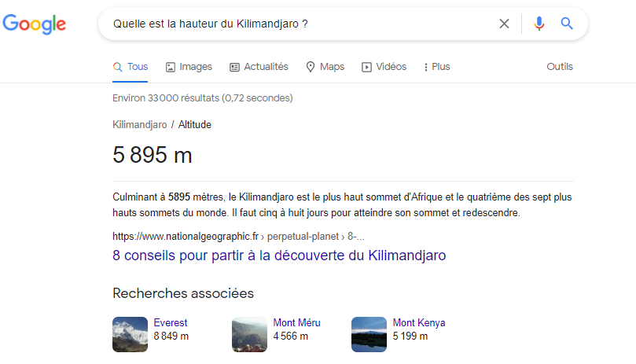Select the 5 895 m answer text
The height and width of the screenshot is (364, 636).
pyautogui.click(x=152, y=155)
